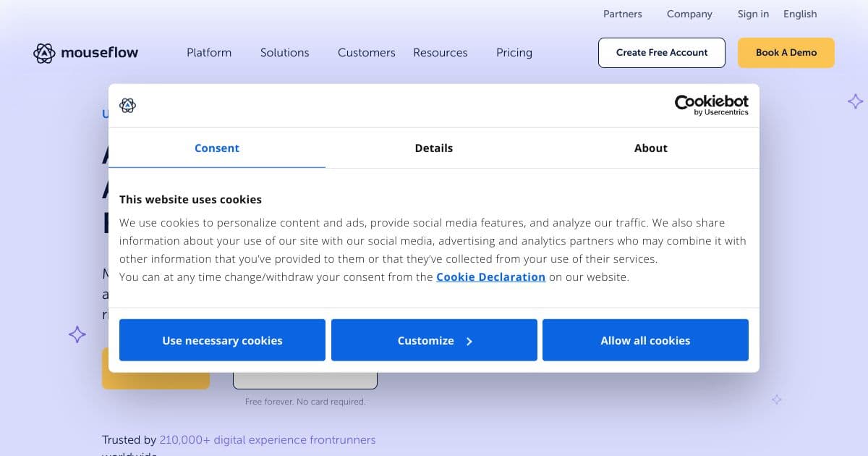Image resolution: width=868 pixels, height=456 pixels.
Task: Open the Solutions menu
Action: pyautogui.click(x=284, y=52)
